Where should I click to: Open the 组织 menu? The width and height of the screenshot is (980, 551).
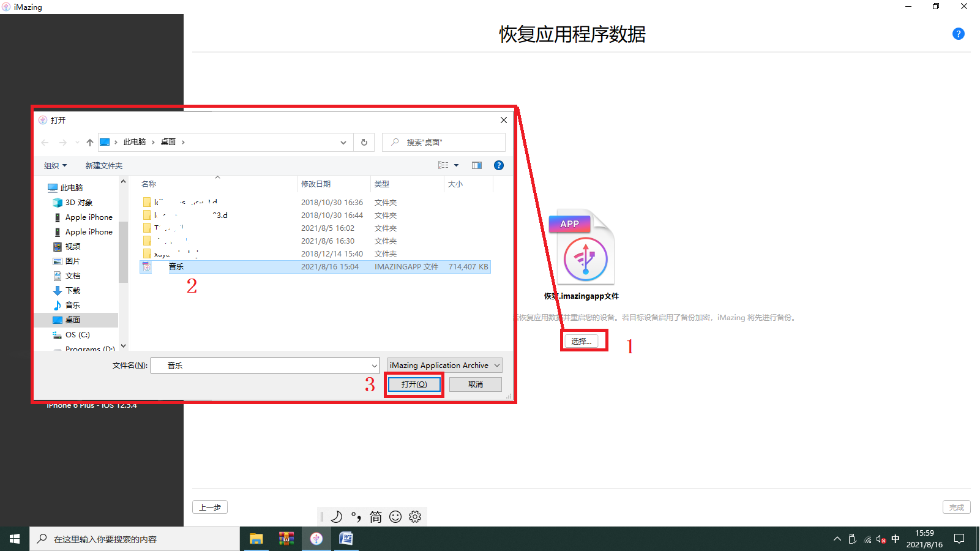tap(55, 165)
